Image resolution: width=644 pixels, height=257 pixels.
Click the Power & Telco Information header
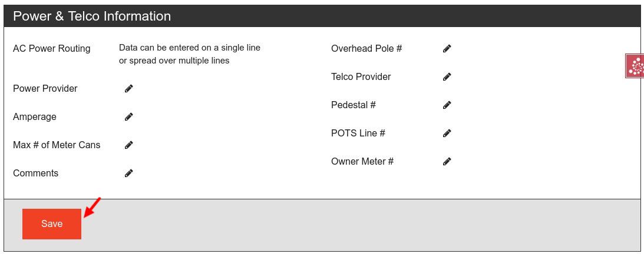[x=92, y=16]
